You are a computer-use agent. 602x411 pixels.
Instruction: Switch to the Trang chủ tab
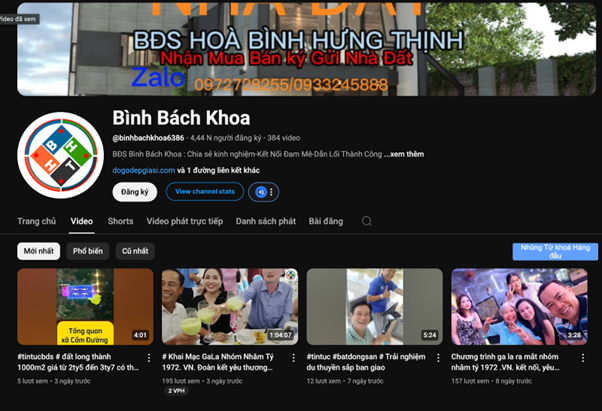click(x=36, y=221)
